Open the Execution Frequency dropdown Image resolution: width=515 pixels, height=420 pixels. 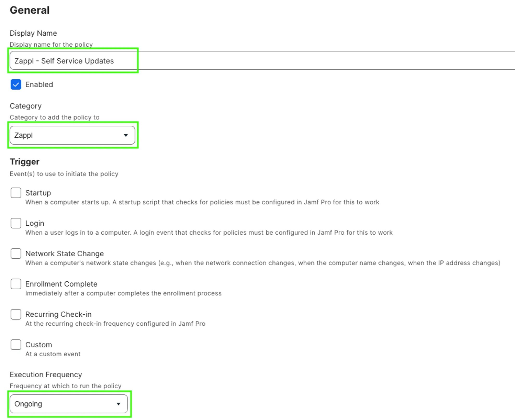pos(68,404)
